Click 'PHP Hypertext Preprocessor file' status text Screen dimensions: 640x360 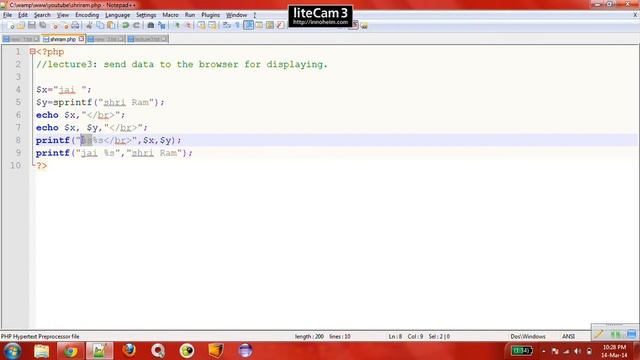tap(40, 337)
